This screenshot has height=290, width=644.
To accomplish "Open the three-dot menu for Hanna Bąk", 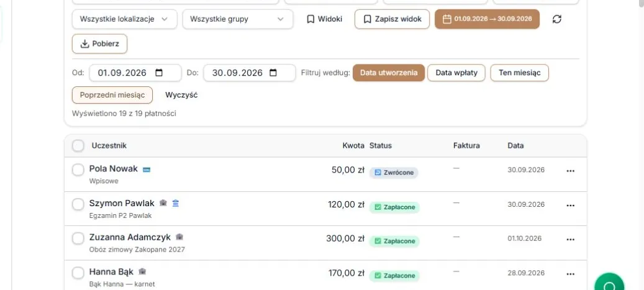I will pyautogui.click(x=570, y=274).
